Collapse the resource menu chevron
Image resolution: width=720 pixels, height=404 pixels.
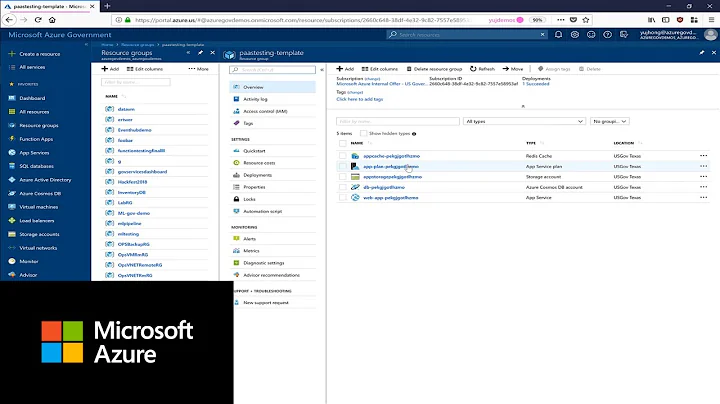322,70
